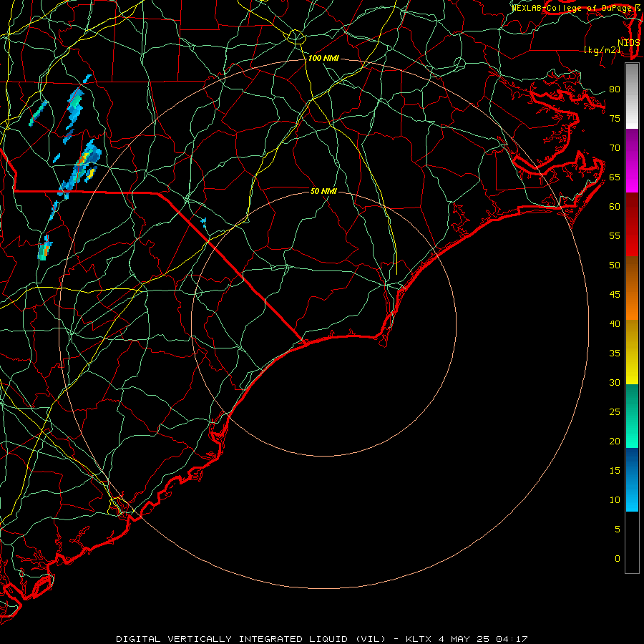Click the 50 NMI range ring label

(x=323, y=191)
